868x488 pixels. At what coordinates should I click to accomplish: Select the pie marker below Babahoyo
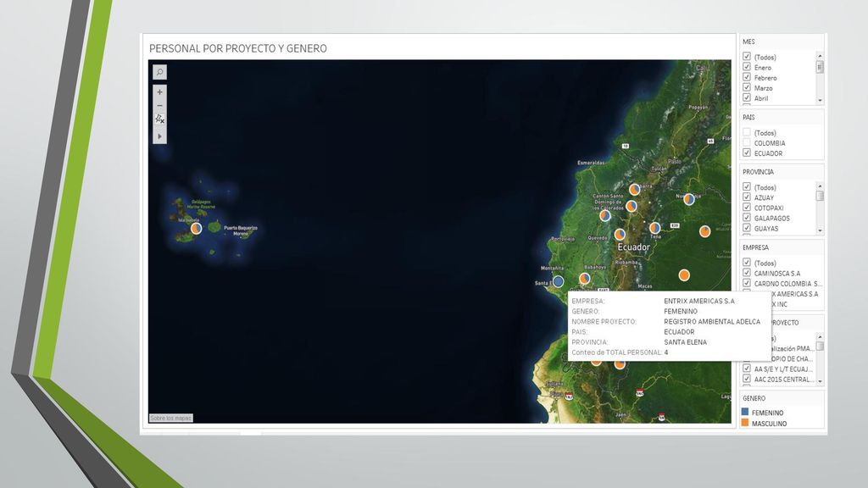point(585,278)
